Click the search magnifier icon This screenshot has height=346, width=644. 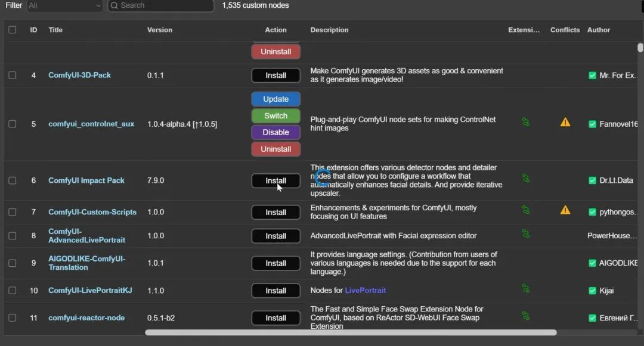(x=114, y=5)
